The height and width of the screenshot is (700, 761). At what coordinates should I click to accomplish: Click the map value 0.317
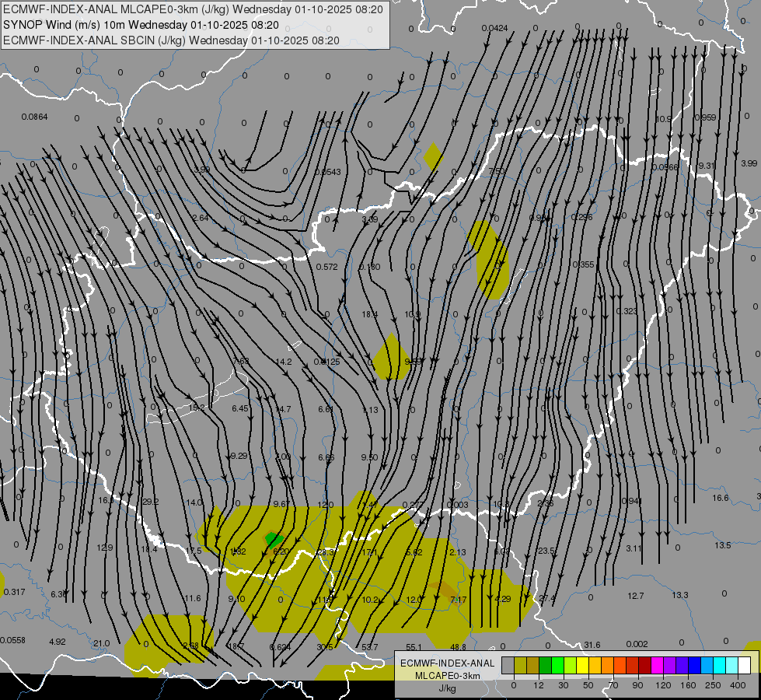[x=14, y=592]
